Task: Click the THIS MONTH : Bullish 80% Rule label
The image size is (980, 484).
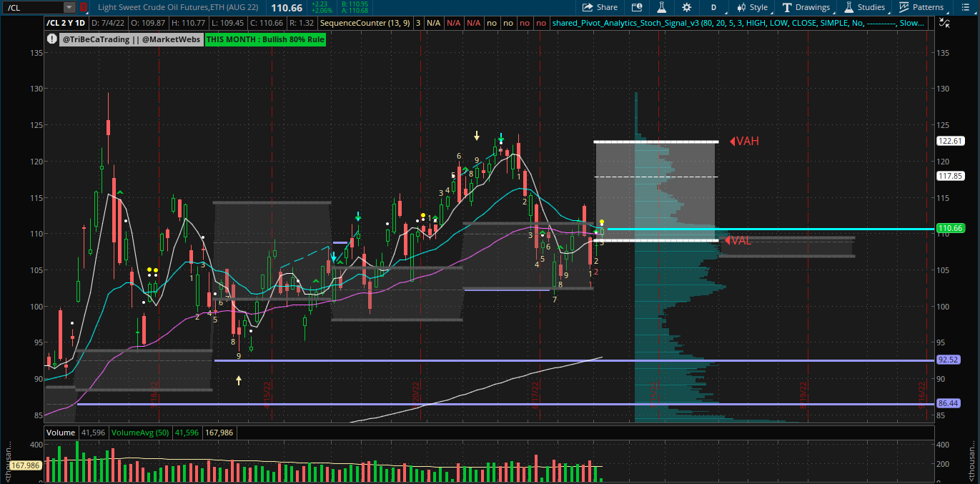Action: [x=265, y=39]
